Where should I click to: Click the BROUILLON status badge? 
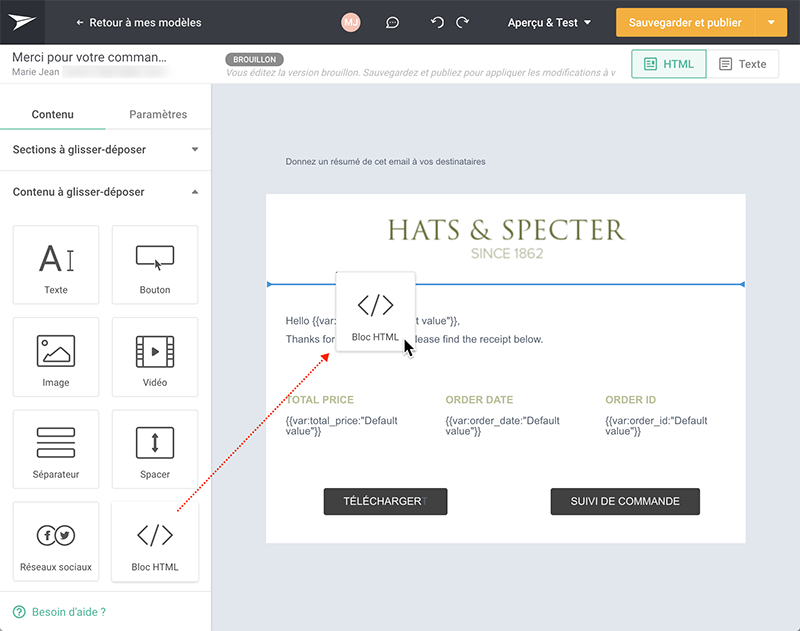click(x=254, y=60)
